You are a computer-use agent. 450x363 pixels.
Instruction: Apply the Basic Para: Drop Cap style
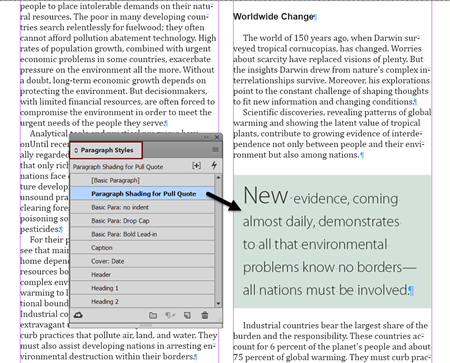pos(142,221)
